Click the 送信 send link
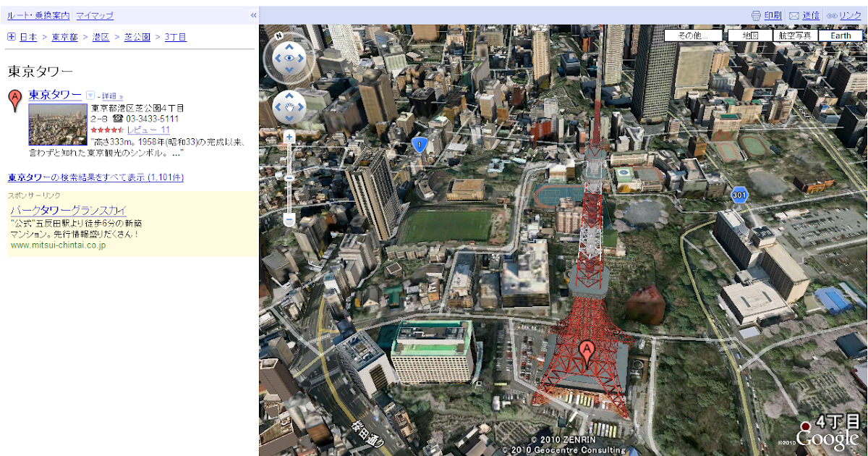This screenshot has height=456, width=868. (x=811, y=15)
